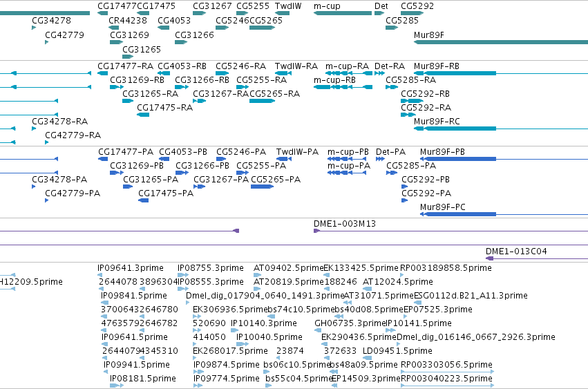588x389 pixels.
Task: Click the CG17477-PA protein label
Action: [126, 152]
